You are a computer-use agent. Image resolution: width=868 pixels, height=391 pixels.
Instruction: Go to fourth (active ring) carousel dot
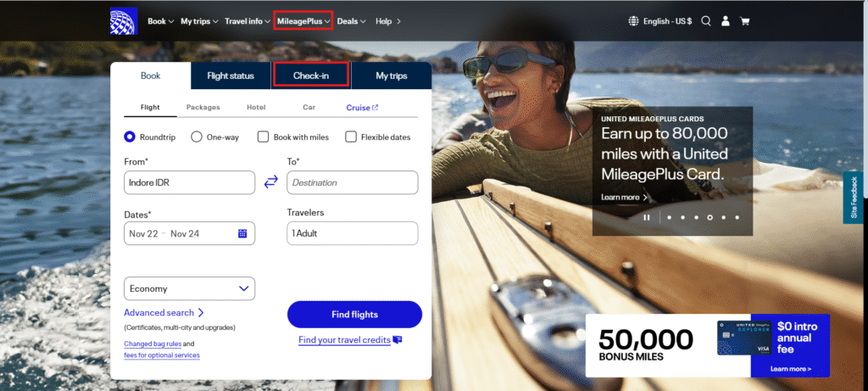point(709,218)
